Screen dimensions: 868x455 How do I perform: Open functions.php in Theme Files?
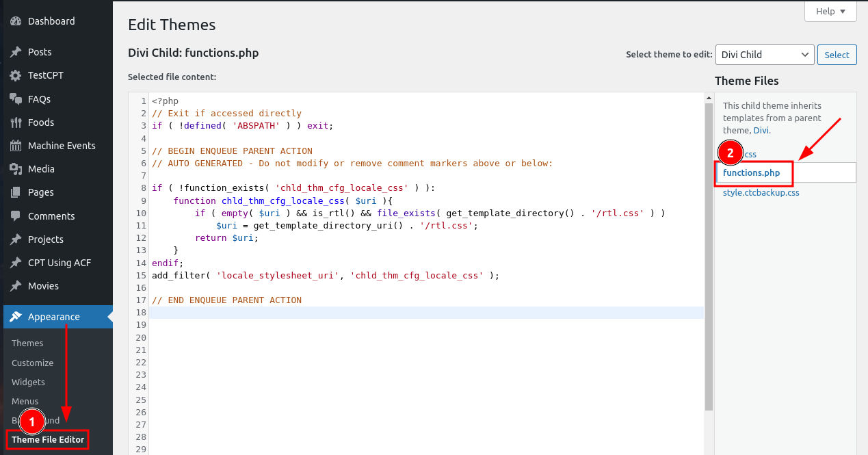[x=751, y=173]
